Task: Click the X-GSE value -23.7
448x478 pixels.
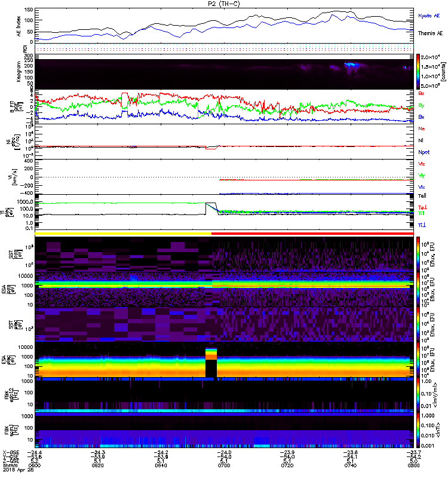Action: click(x=413, y=452)
